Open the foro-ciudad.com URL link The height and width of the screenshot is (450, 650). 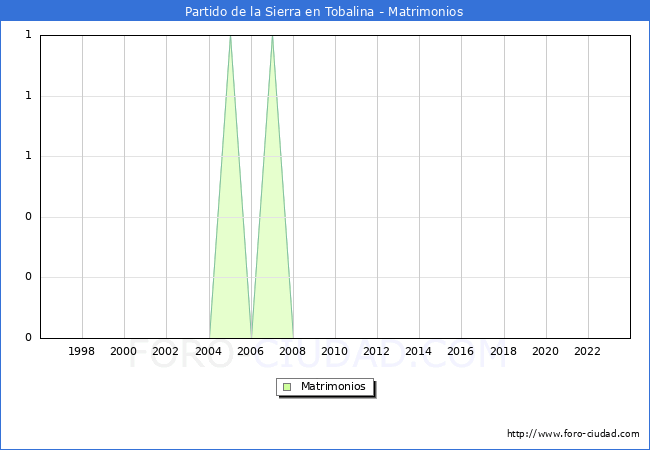pos(573,434)
